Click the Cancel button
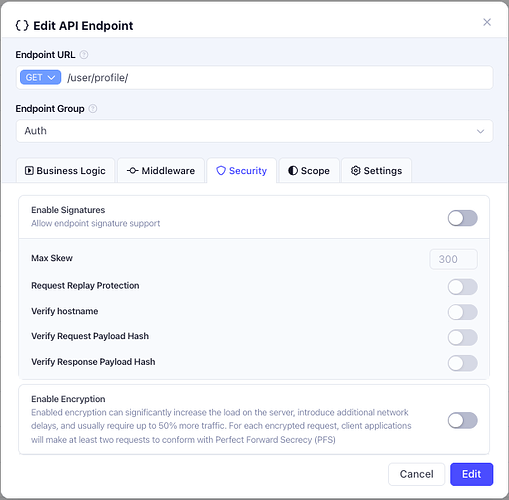The image size is (509, 500). 416,474
